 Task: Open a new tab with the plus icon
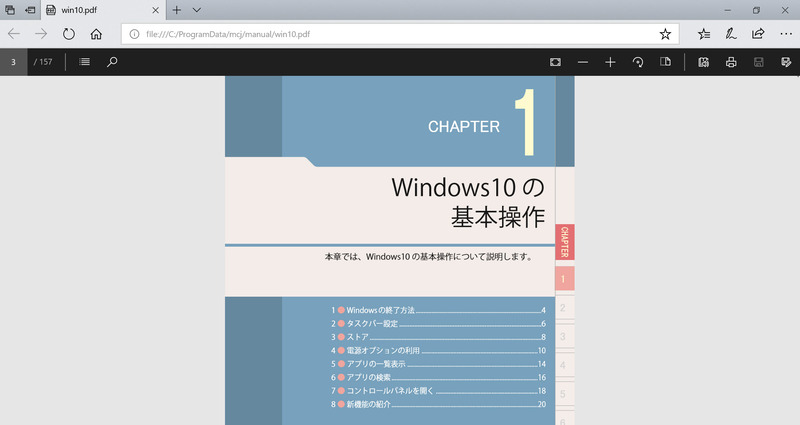coord(177,10)
